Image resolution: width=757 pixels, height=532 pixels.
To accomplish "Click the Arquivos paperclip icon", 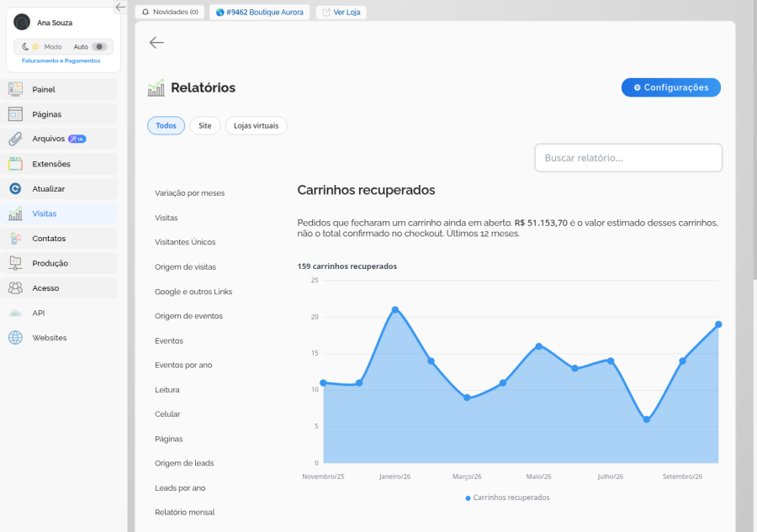I will coord(15,139).
